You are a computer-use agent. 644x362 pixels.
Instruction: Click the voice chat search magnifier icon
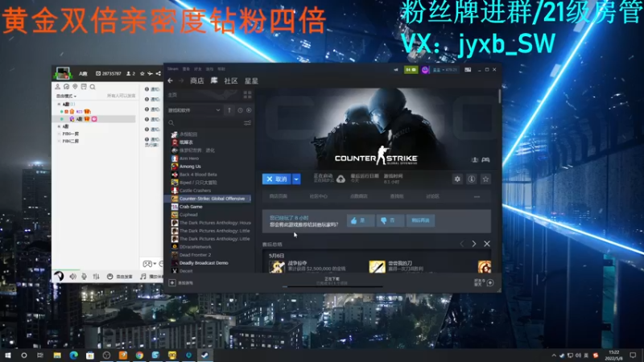click(93, 87)
